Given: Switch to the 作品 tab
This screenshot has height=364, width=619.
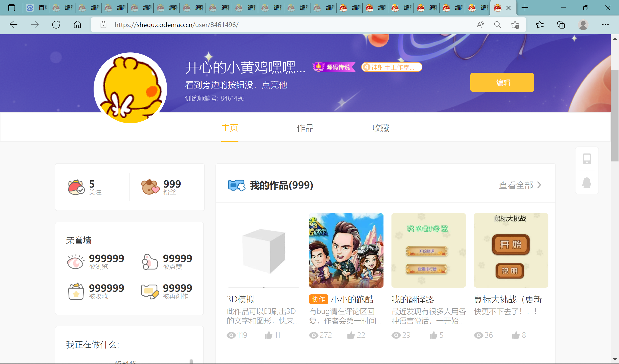Looking at the screenshot, I should click(305, 128).
